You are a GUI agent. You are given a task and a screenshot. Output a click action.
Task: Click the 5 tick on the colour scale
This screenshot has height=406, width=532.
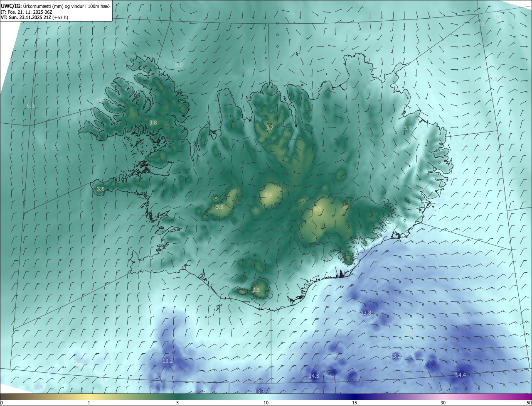point(177,403)
